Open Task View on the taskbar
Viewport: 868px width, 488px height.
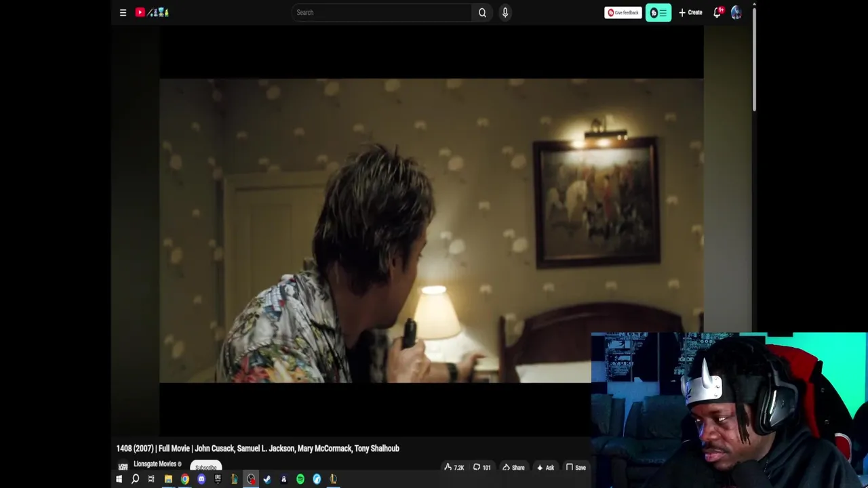click(151, 479)
